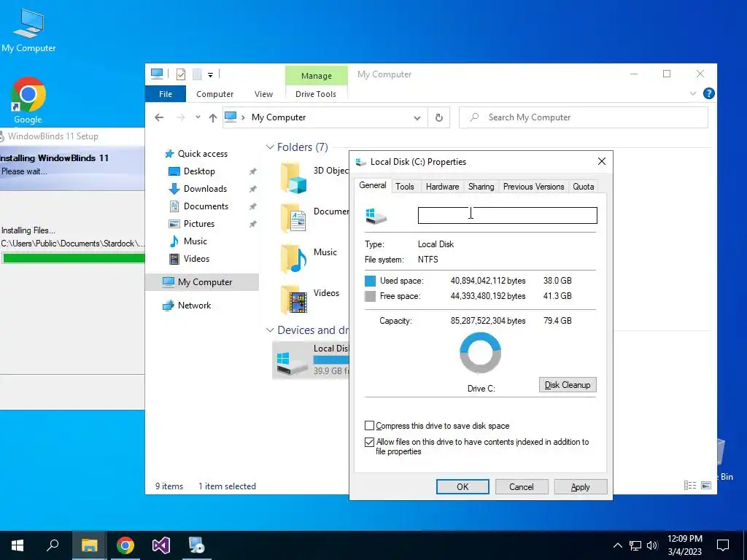
Task: Open the Tools tab in Properties
Action: (x=404, y=187)
